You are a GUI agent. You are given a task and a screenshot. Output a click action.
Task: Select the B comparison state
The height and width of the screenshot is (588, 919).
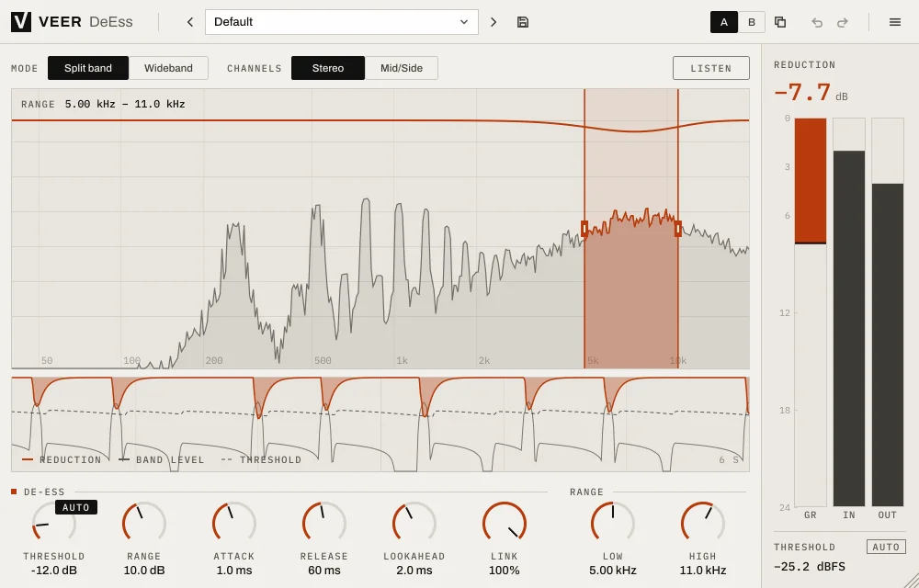[752, 22]
